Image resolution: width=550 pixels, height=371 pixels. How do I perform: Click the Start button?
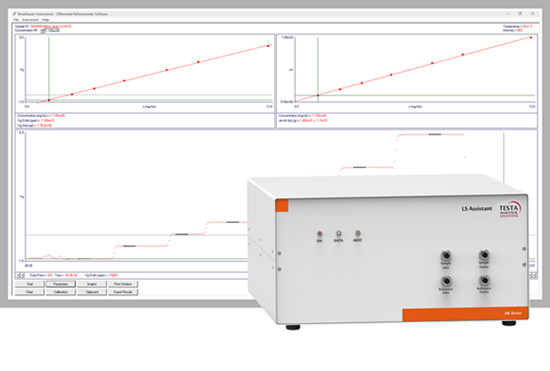[29, 284]
